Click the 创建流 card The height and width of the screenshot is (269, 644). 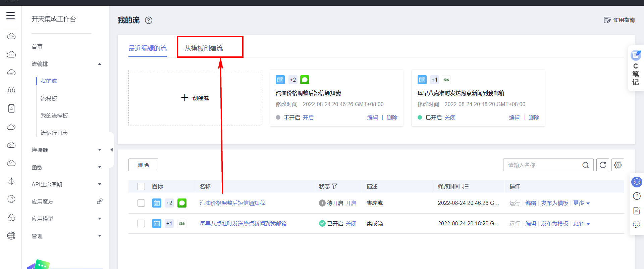tap(195, 98)
